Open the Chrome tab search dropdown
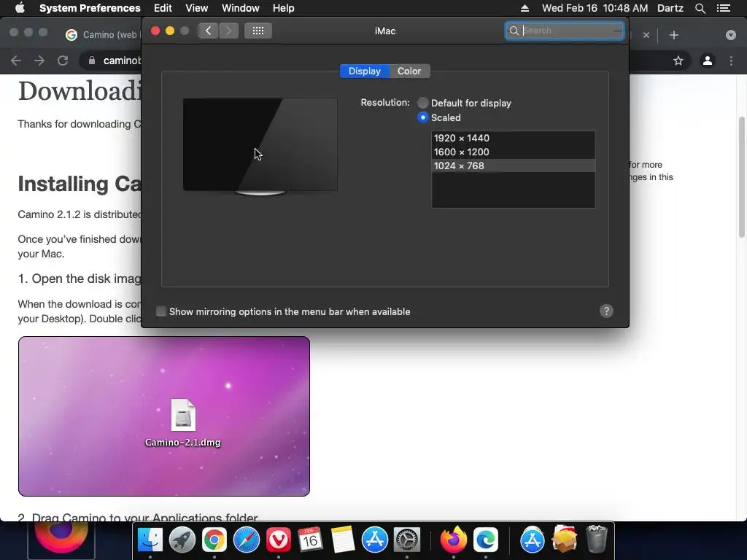The image size is (747, 560). (x=730, y=35)
